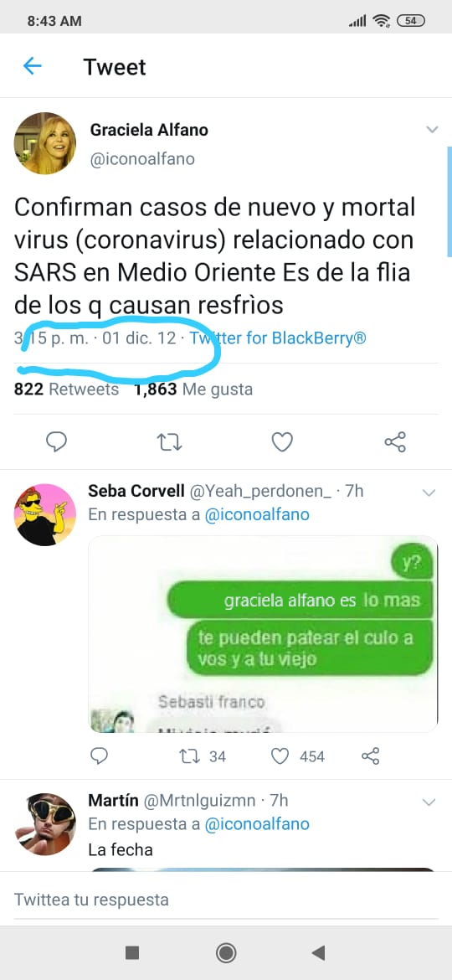Open options chevron on Martín's reply
Image resolution: width=452 pixels, height=980 pixels.
coord(429,802)
